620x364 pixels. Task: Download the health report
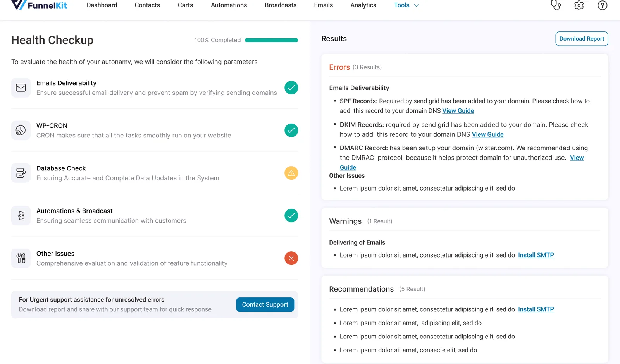(582, 39)
